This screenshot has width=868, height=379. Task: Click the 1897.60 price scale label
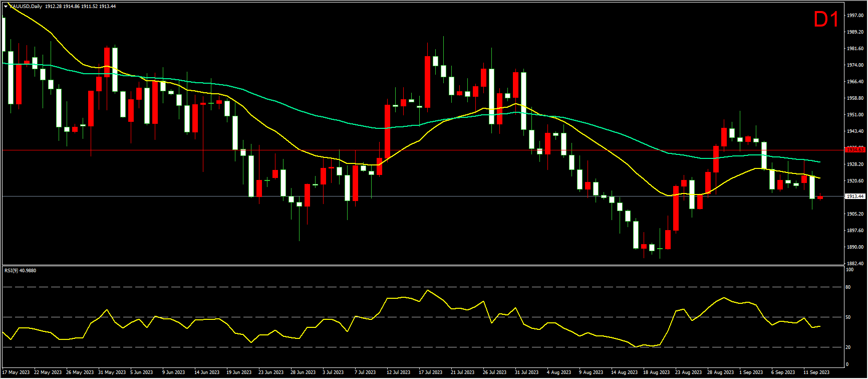coord(855,231)
